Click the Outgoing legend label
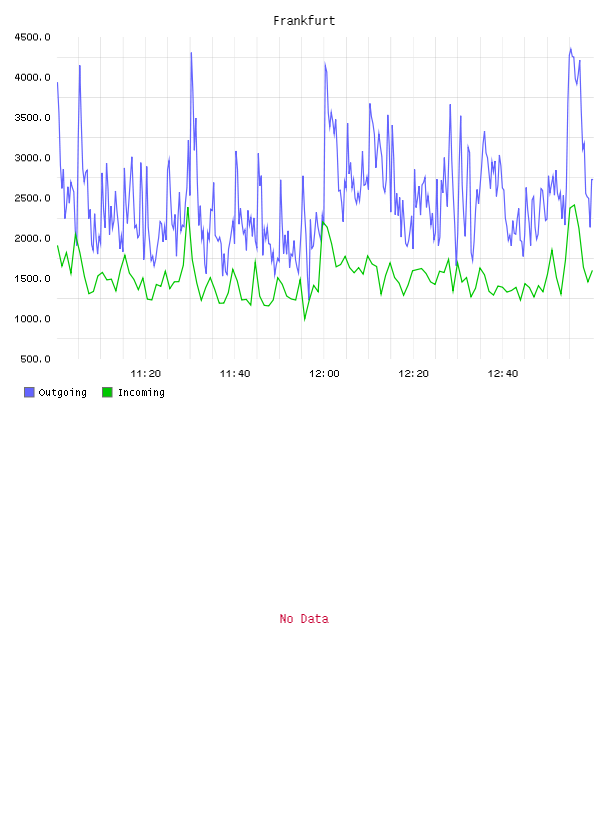The width and height of the screenshot is (608, 816). click(62, 392)
